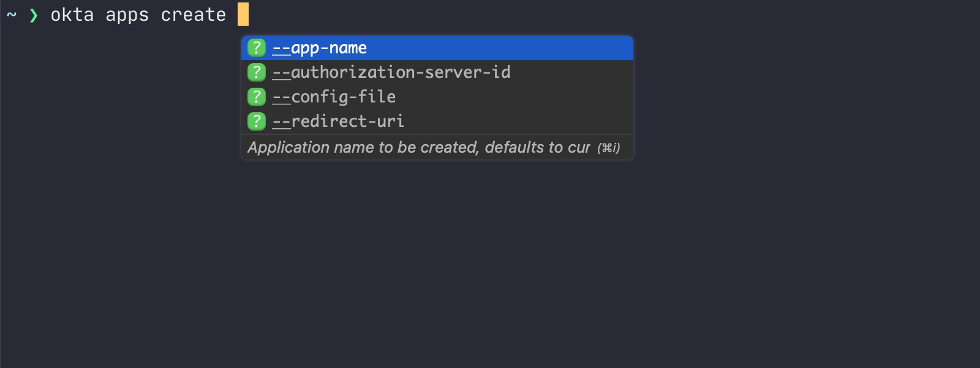
Task: Click the command word okta in the prompt
Action: tap(73, 14)
